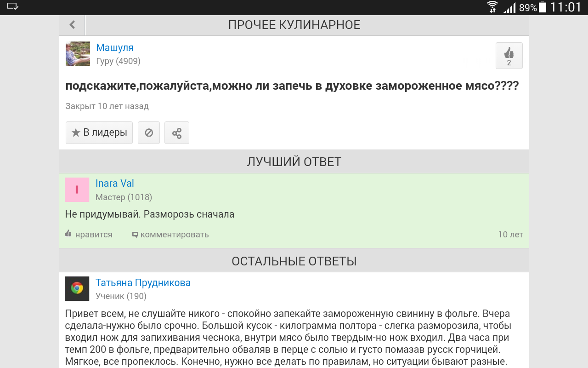
Task: Tap the question title text
Action: click(292, 86)
